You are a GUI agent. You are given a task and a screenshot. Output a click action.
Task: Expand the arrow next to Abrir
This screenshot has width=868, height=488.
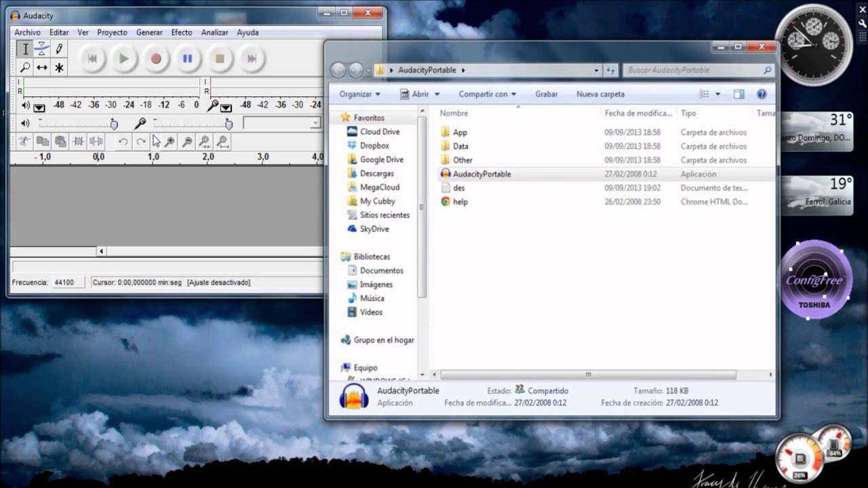(437, 94)
